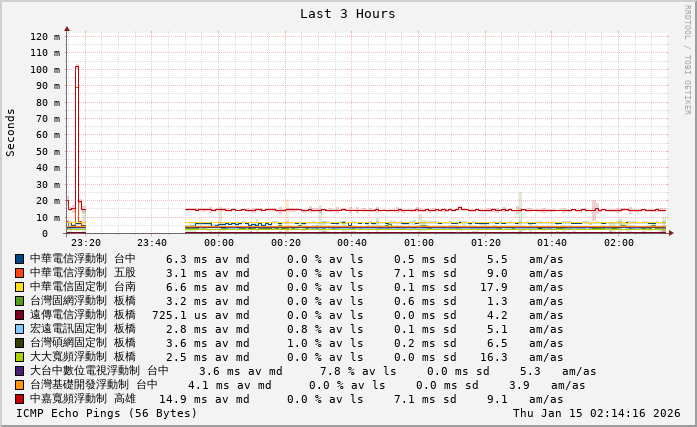The image size is (697, 427).
Task: Click the "ICMP Echo Pings (56 Bytes)" footer text
Action: tap(107, 413)
